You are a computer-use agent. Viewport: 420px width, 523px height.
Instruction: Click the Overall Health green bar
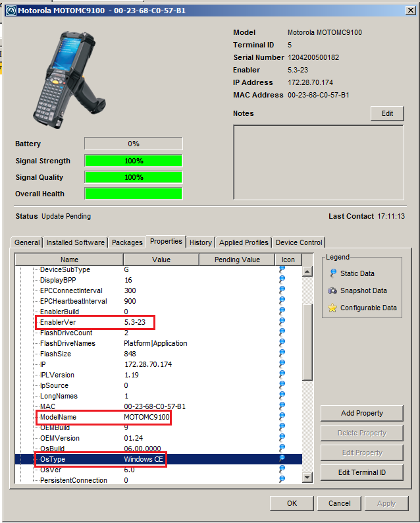coord(134,194)
